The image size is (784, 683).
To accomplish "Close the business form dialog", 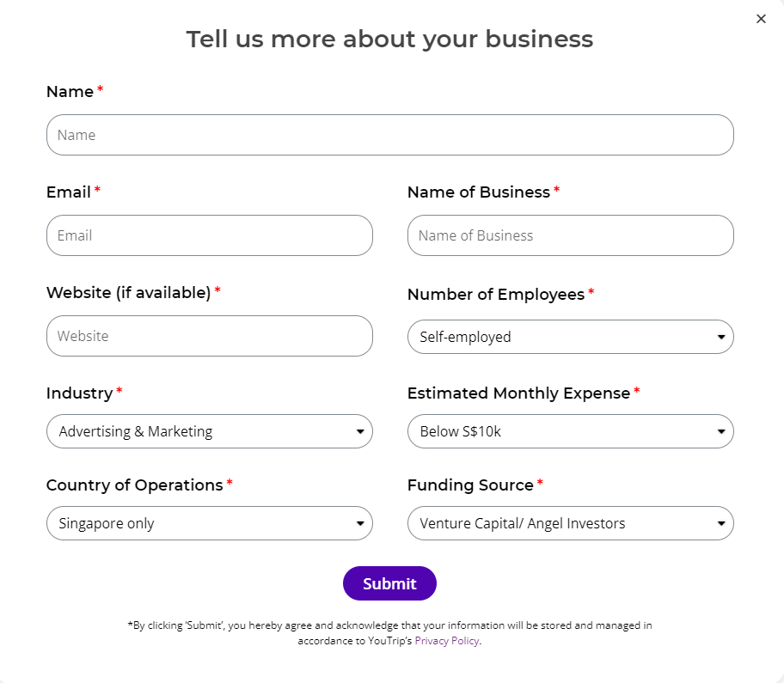I will [761, 19].
